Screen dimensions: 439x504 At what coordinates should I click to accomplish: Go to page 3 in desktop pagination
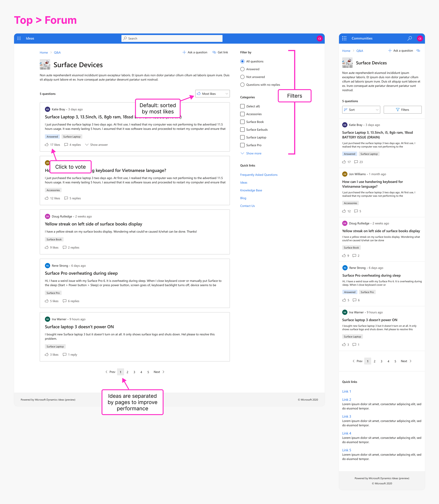134,372
